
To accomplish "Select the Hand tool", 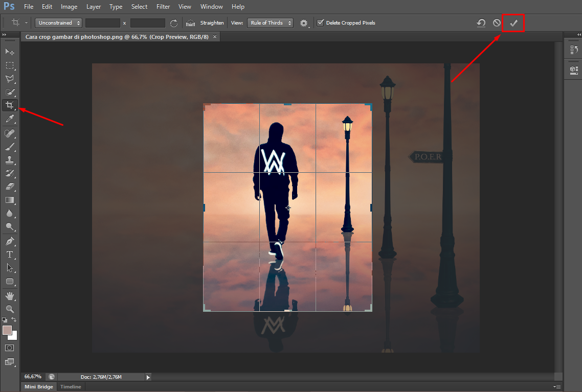I will click(x=10, y=295).
